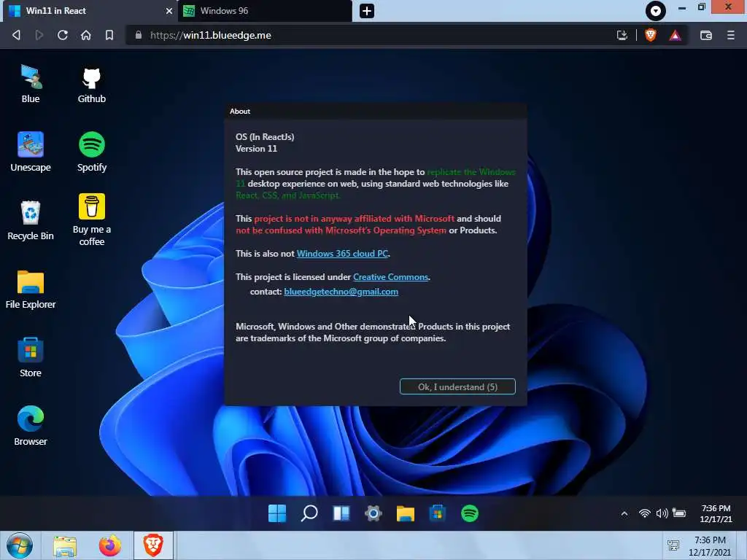Click the volume speaker icon in Win11 tray
This screenshot has width=747, height=560.
pyautogui.click(x=662, y=513)
